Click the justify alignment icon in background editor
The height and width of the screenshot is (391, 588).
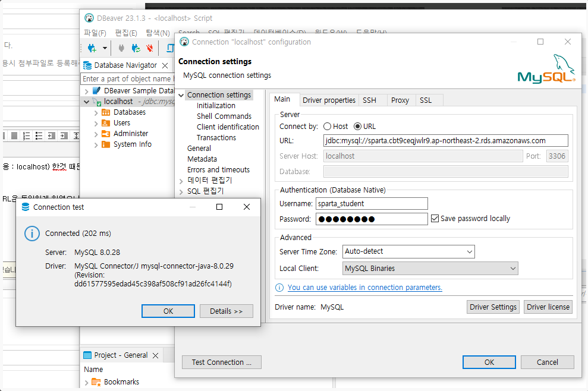14,135
